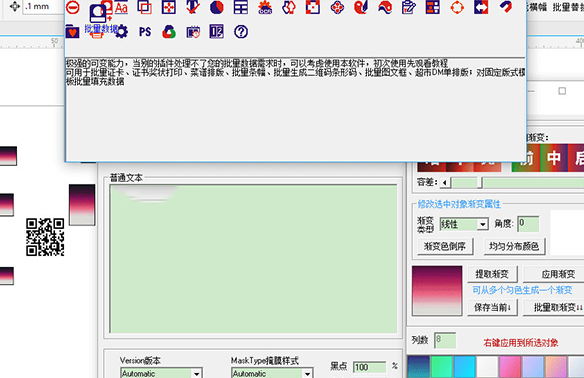This screenshot has height=378, width=584.
Task: Click the red bird with feather icon
Action: (x=361, y=7)
